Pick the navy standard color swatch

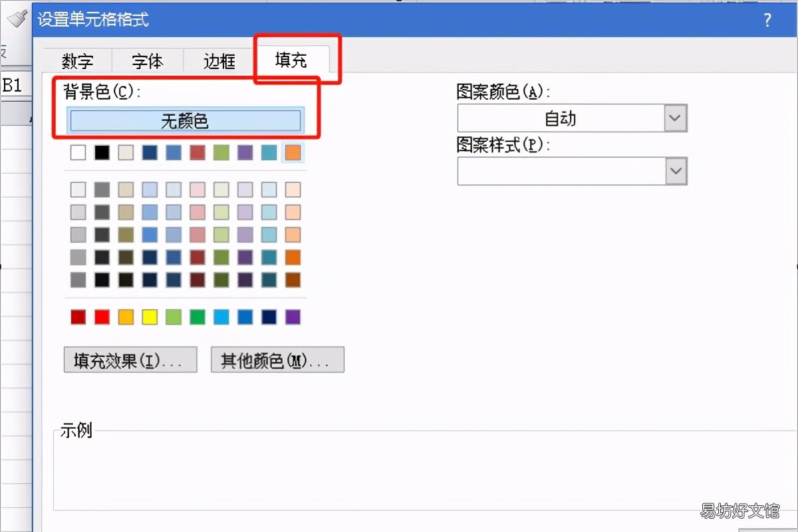click(269, 317)
